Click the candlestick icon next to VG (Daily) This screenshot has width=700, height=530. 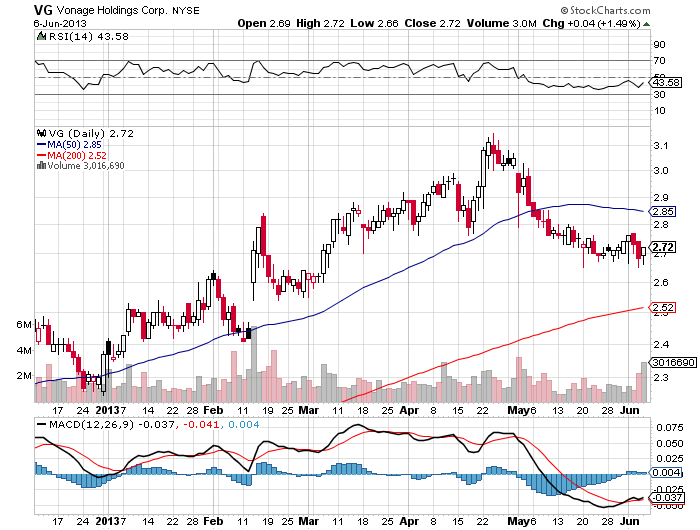(x=42, y=133)
